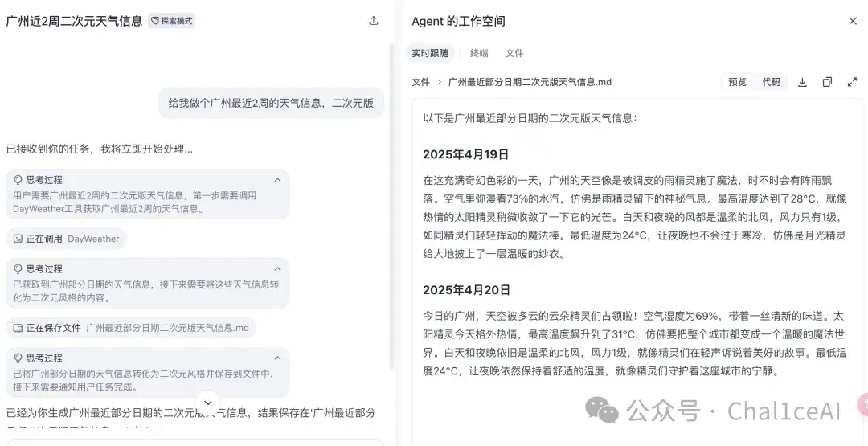The height and width of the screenshot is (446, 868).
Task: Click the saving-file icon in chat step
Action: [18, 328]
